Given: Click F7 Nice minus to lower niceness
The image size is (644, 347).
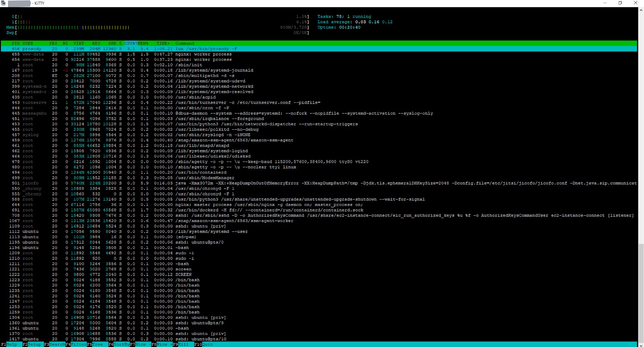Looking at the screenshot, I should 140,345.
